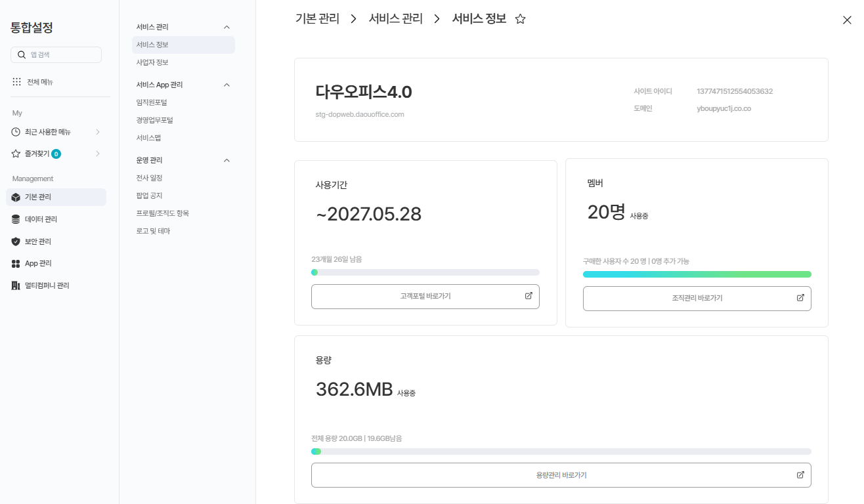The image size is (864, 504).
Task: Click the favorite star icon beside 서비스 정보
Action: (x=520, y=19)
